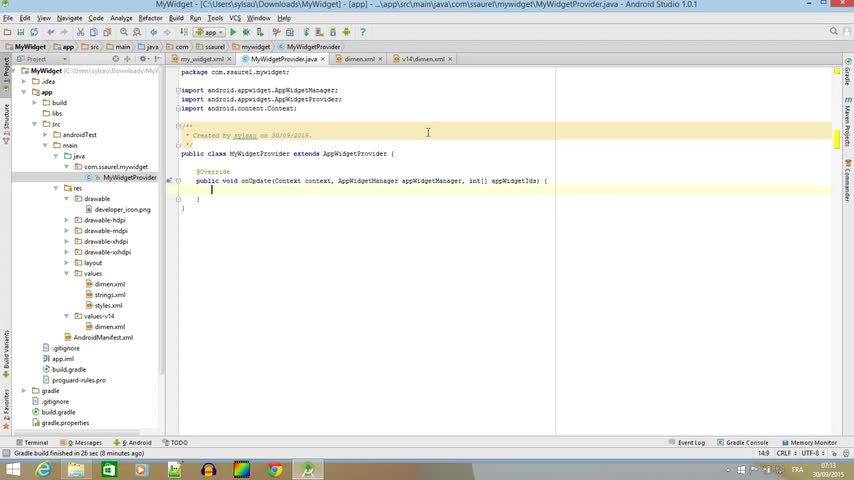The image size is (854, 480).
Task: Run the app with the green play icon
Action: [x=233, y=32]
